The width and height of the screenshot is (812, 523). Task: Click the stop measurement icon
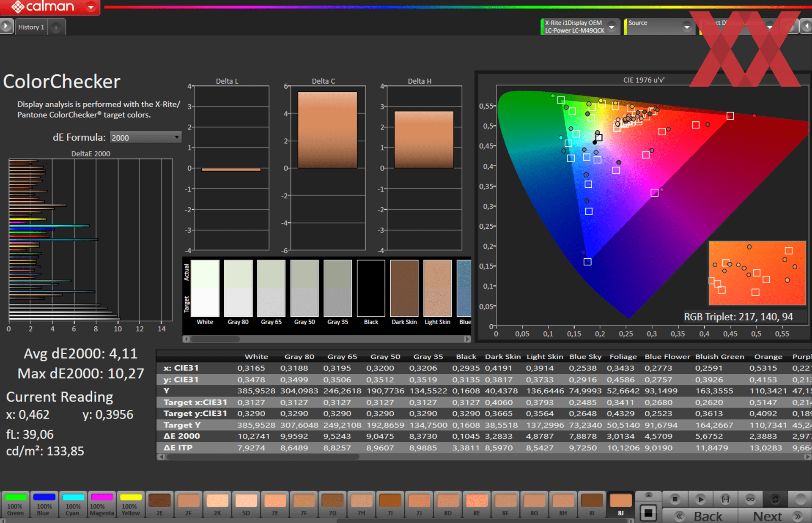click(675, 499)
